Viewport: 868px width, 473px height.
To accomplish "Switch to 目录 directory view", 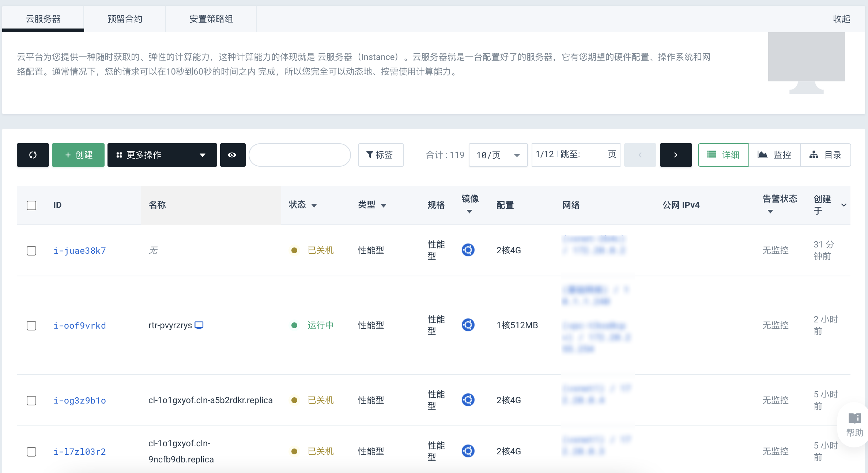I will (826, 155).
